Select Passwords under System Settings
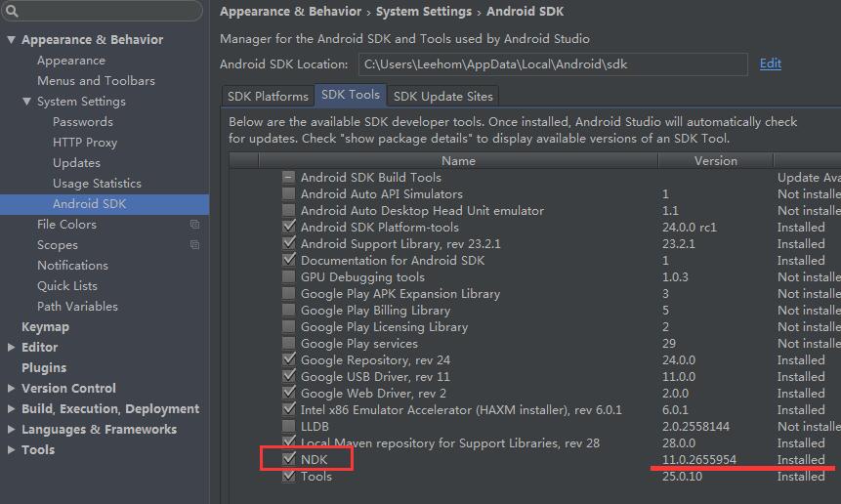The width and height of the screenshot is (841, 504). click(x=83, y=122)
